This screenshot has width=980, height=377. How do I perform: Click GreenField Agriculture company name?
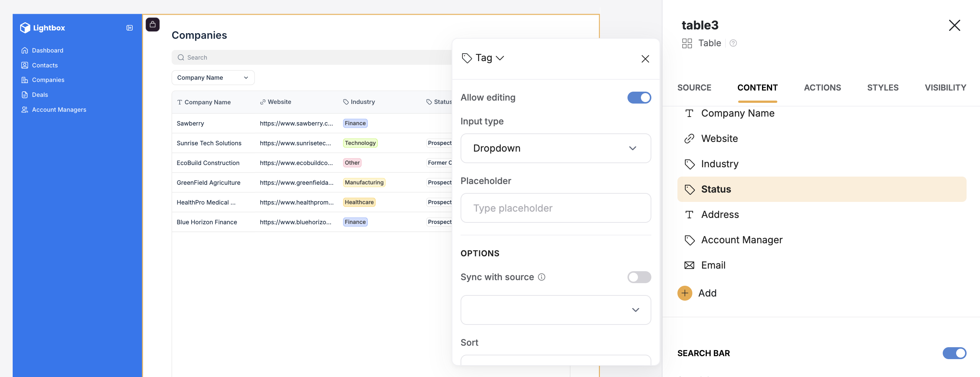[x=208, y=183]
